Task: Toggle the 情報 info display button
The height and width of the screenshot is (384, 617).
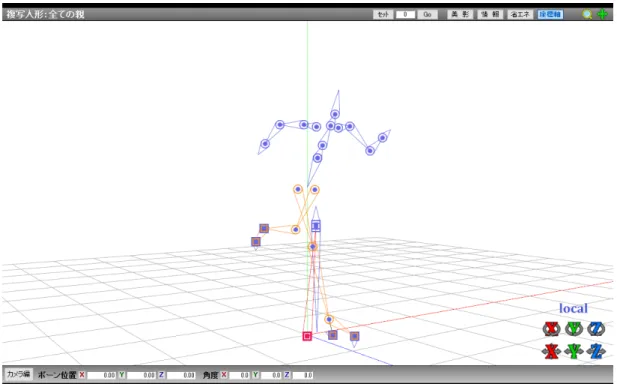Action: pos(490,15)
